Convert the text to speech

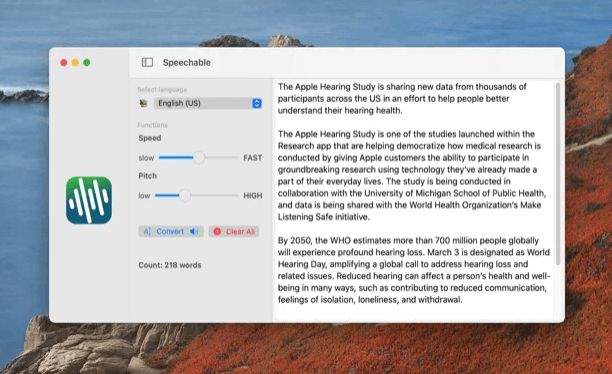[171, 232]
